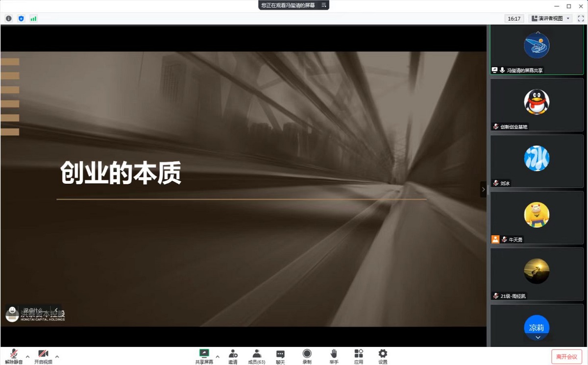The width and height of the screenshot is (588, 365).
Task: Unmute microphone via 解除静音
Action: (14, 356)
